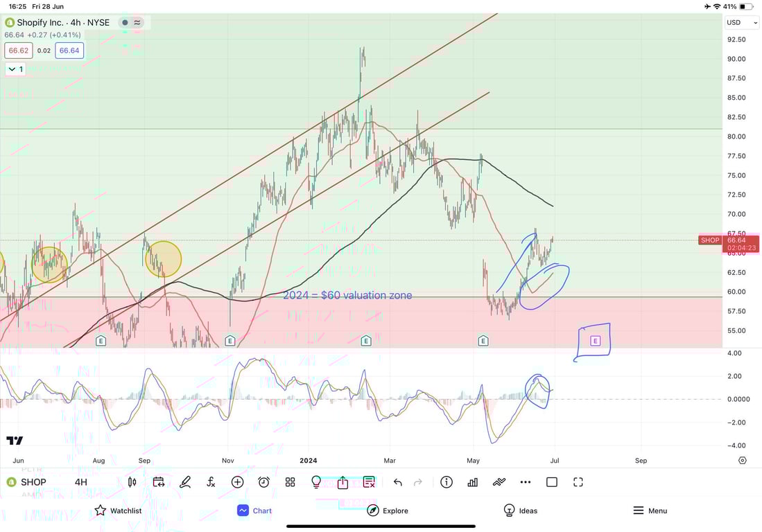Select the '2024 = $60 valuation zone' text
This screenshot has width=762, height=532.
pyautogui.click(x=347, y=295)
